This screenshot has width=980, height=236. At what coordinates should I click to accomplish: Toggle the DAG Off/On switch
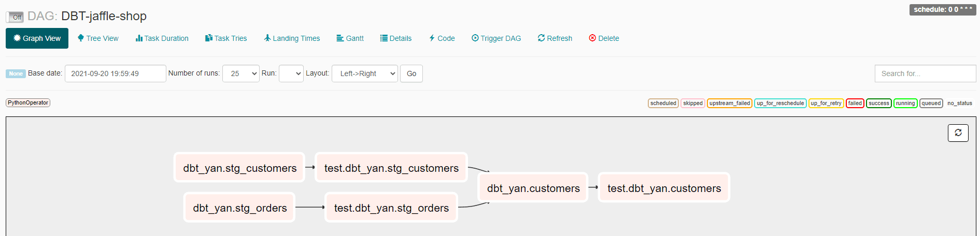pos(15,17)
